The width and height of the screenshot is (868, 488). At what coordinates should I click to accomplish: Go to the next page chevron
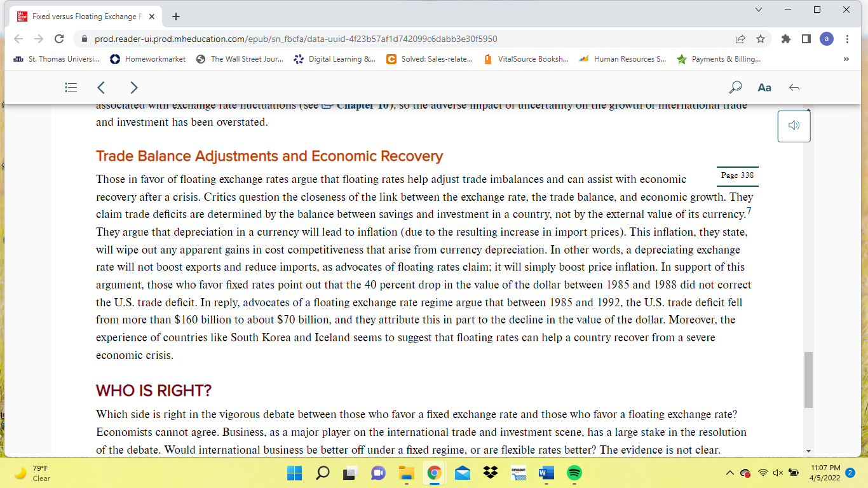pos(133,87)
